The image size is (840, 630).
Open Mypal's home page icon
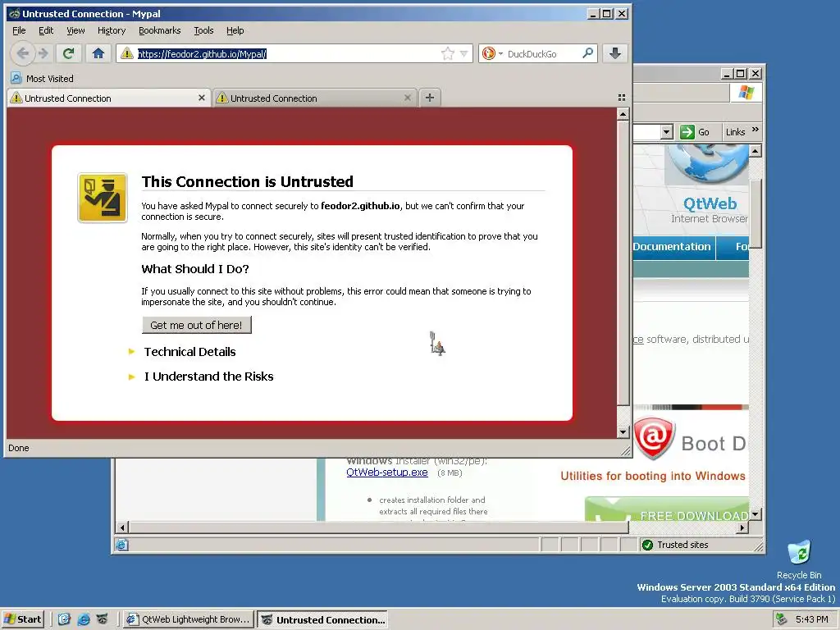pyautogui.click(x=98, y=53)
